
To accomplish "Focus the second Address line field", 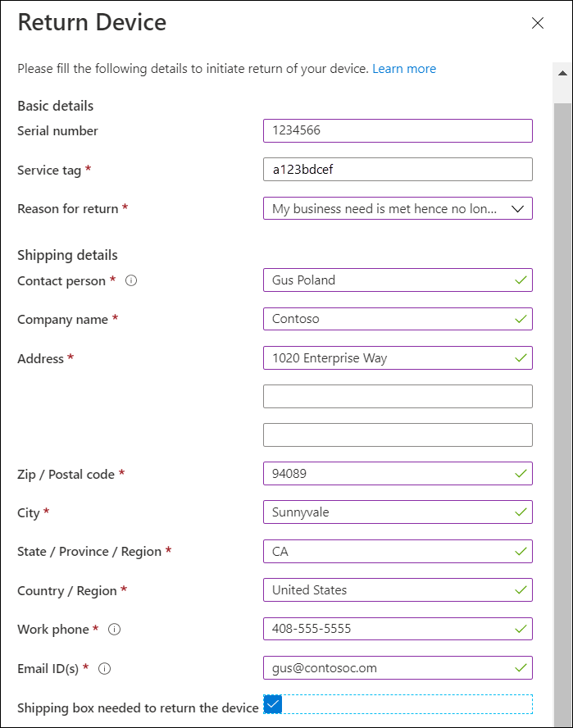I will [x=398, y=397].
